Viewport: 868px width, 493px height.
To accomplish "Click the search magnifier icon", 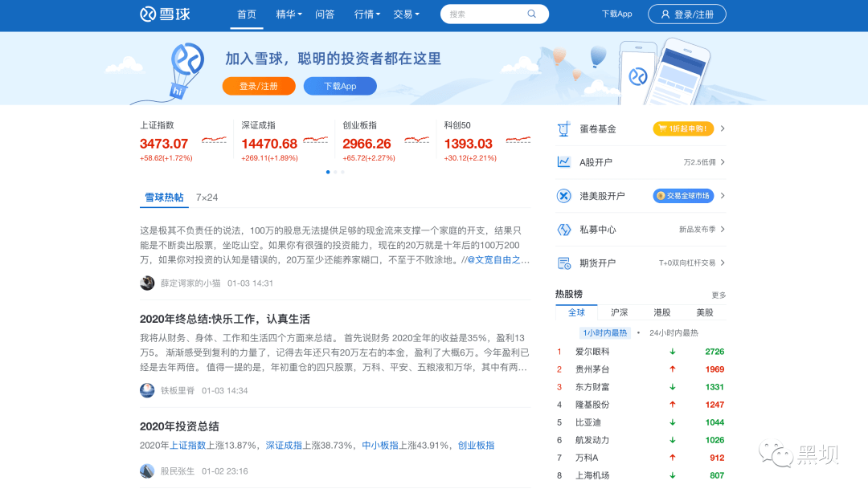I will click(x=531, y=14).
